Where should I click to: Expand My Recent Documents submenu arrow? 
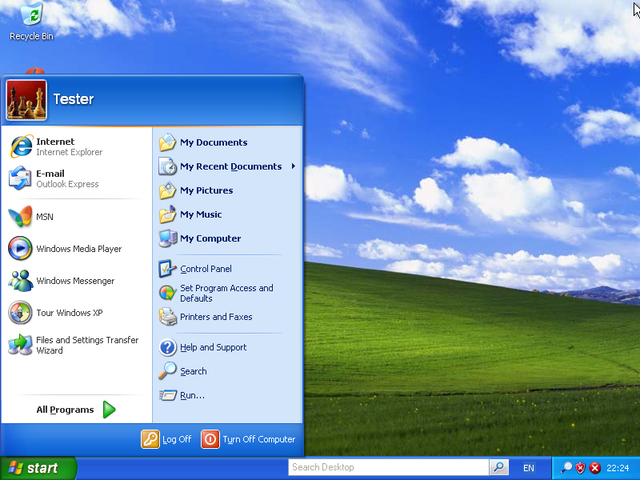pos(293,166)
